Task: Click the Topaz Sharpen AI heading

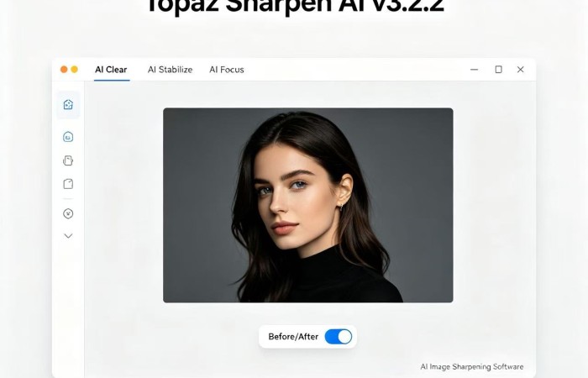Action: (295, 7)
